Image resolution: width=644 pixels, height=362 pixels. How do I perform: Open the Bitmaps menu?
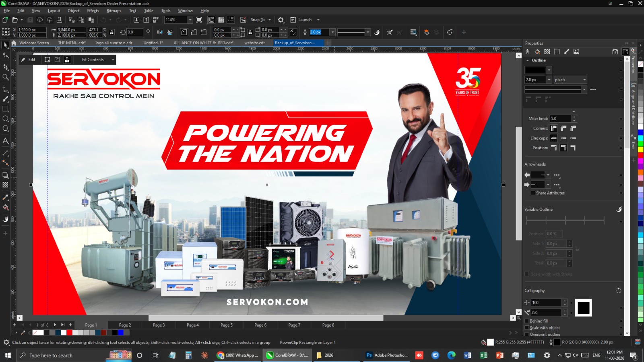pyautogui.click(x=114, y=11)
